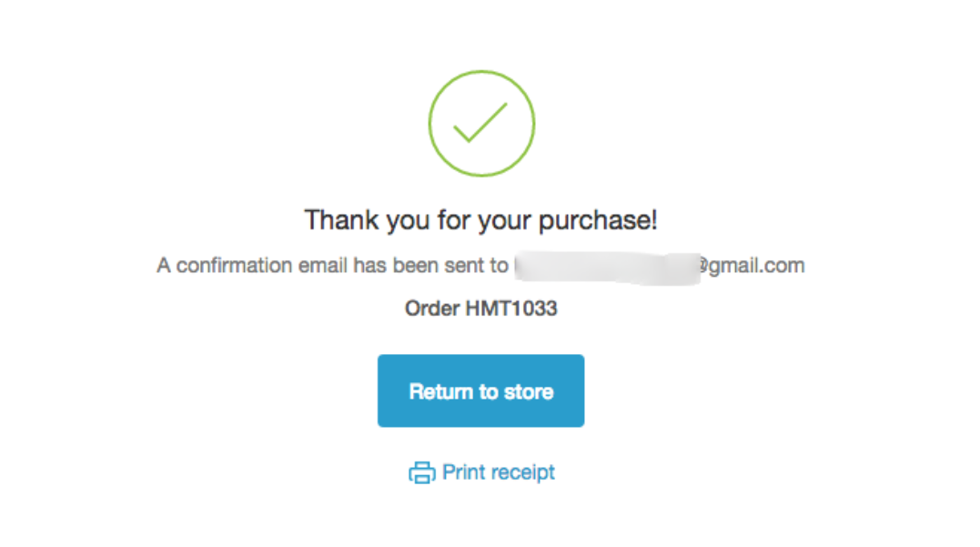Click the letter A starting the confirmation sentence
The image size is (980, 547).
click(164, 265)
